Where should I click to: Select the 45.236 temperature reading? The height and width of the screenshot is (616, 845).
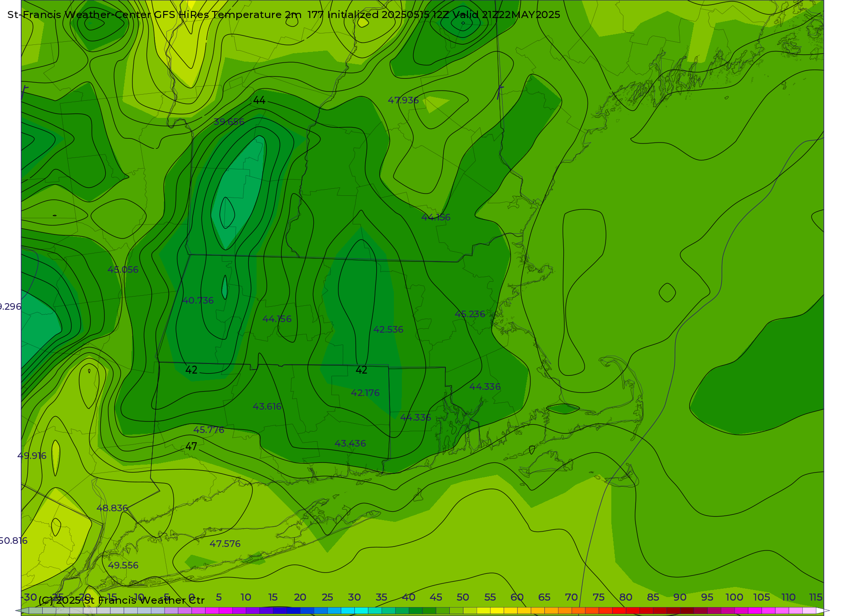[470, 314]
